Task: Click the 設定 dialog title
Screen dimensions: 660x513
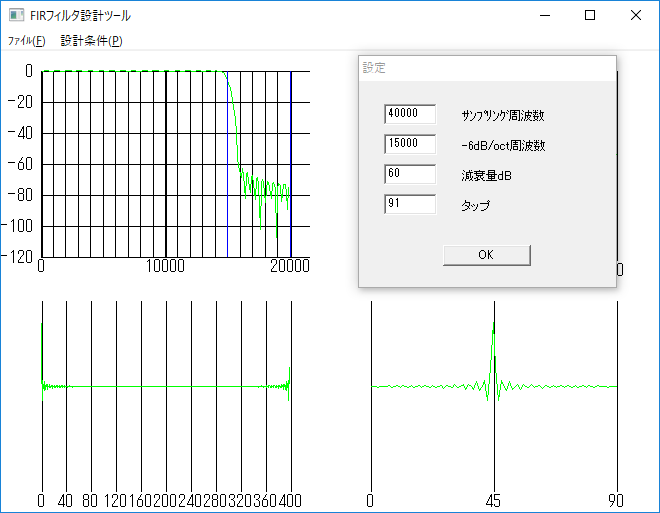Action: [374, 68]
